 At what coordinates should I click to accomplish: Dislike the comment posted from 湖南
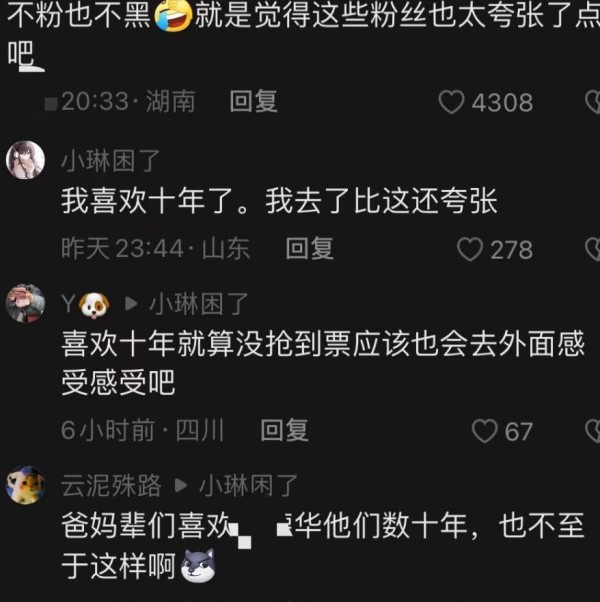[593, 102]
